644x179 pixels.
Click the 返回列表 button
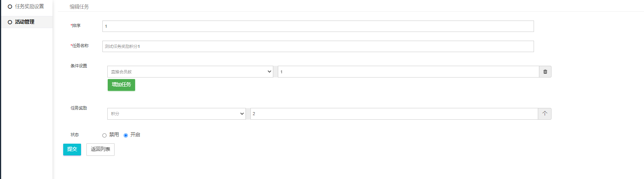(x=100, y=149)
